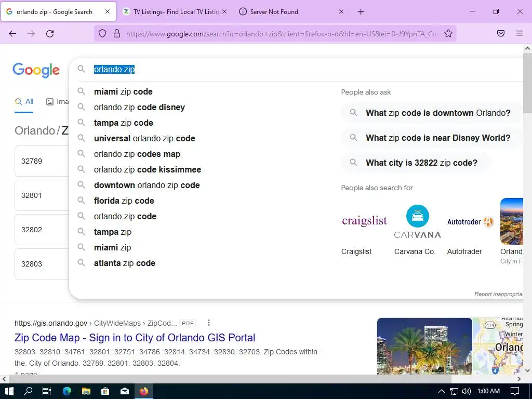Open volume control in system tray
532x399 pixels.
click(x=467, y=391)
